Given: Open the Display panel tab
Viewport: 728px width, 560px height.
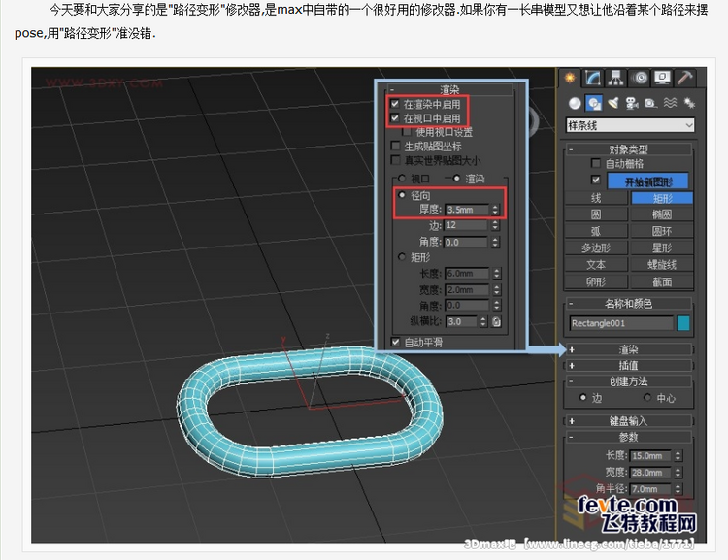Looking at the screenshot, I should click(663, 78).
